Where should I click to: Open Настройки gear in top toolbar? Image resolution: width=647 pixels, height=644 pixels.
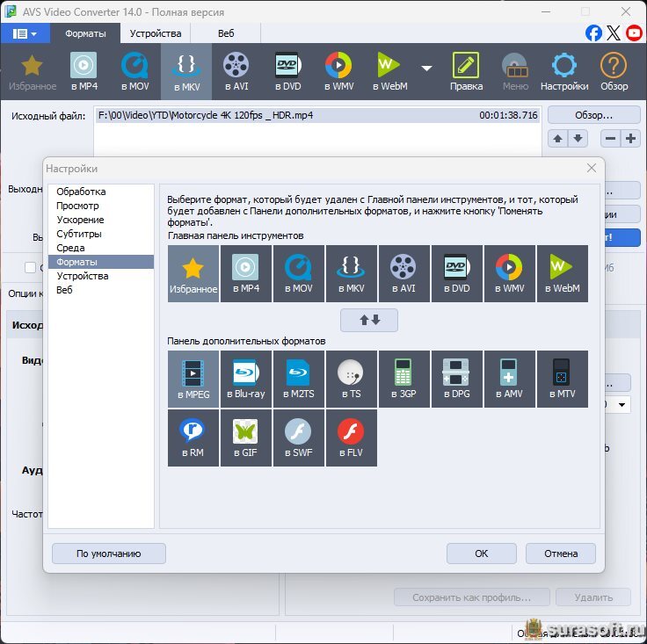point(564,72)
